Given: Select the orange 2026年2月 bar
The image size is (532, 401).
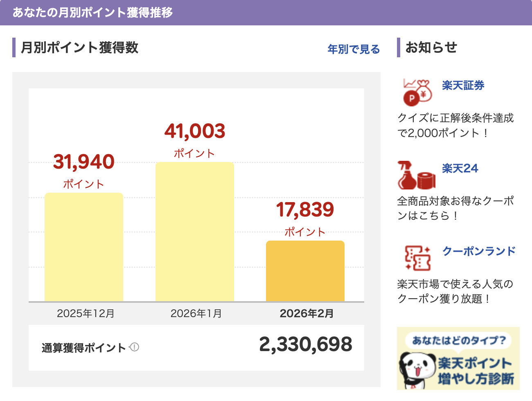Looking at the screenshot, I should click(x=305, y=270).
